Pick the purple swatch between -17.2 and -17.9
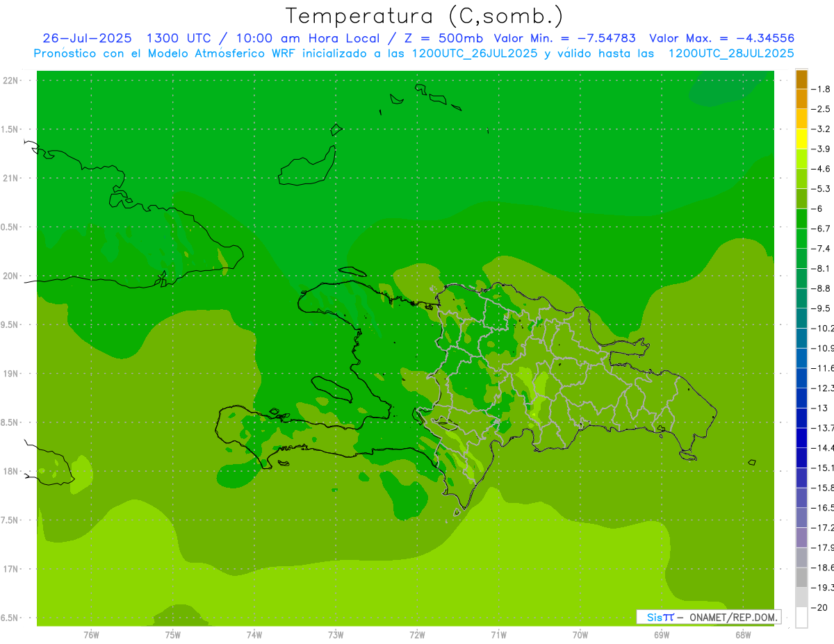Viewport: 834px width, 644px height. 801,538
